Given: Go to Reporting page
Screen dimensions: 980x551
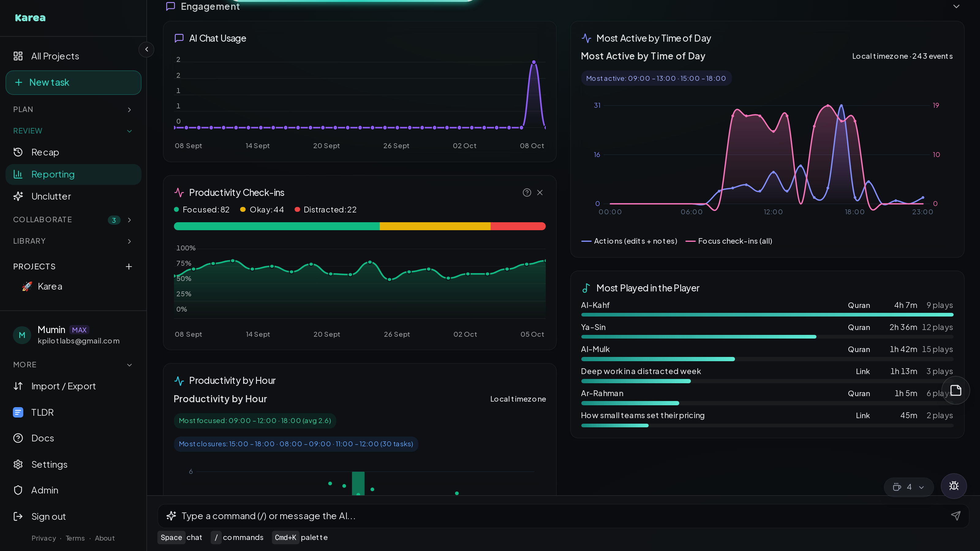Looking at the screenshot, I should [73, 174].
